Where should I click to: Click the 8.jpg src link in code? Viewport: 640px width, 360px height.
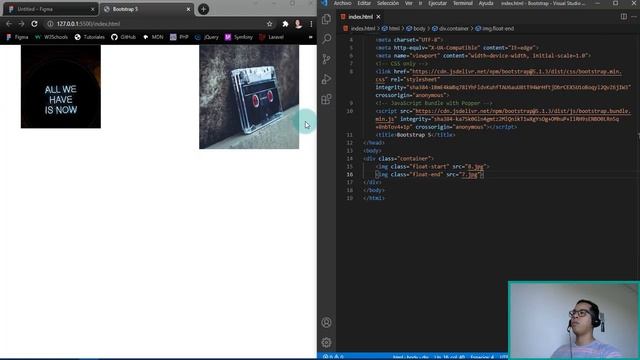476,167
